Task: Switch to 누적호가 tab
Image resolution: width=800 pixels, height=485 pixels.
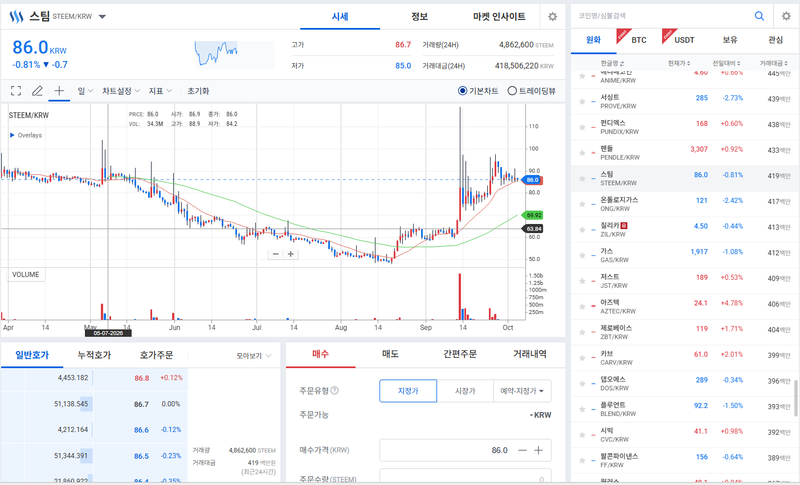Action: (x=94, y=355)
